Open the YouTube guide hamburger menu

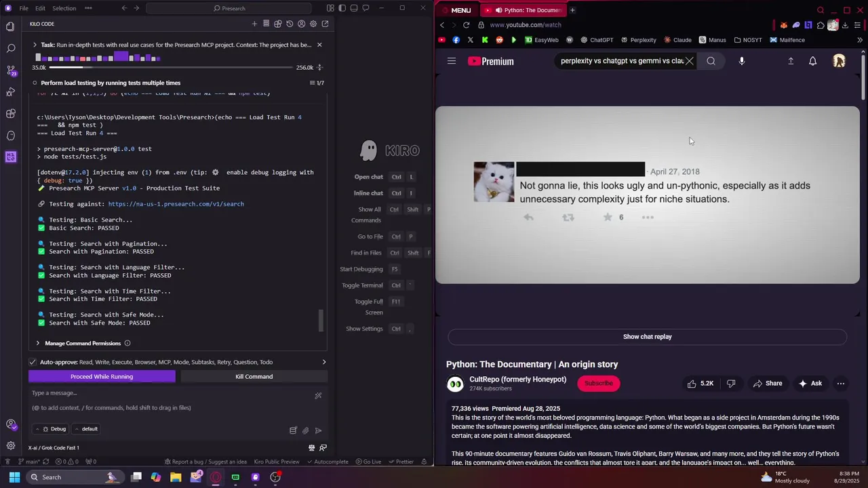click(x=452, y=61)
